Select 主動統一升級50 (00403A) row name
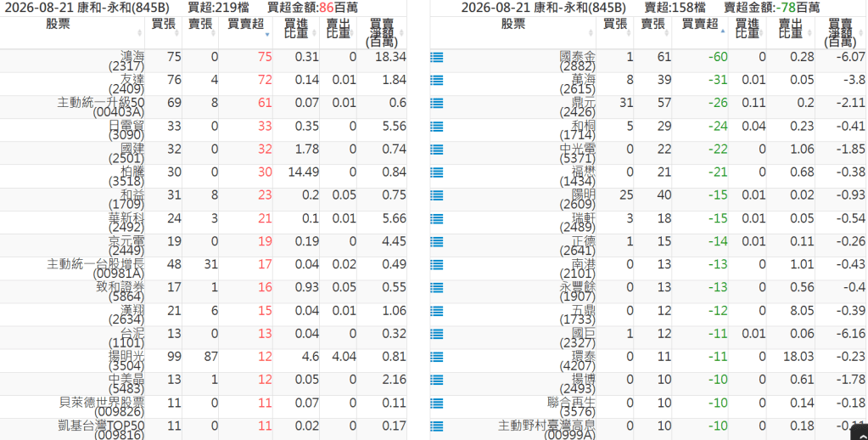This screenshot has width=868, height=440. click(x=101, y=108)
